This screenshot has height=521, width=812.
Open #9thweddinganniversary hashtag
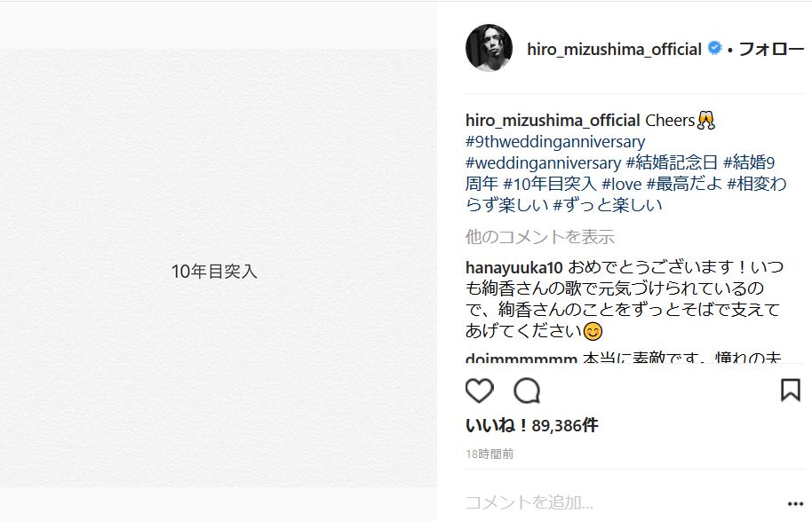pyautogui.click(x=555, y=142)
